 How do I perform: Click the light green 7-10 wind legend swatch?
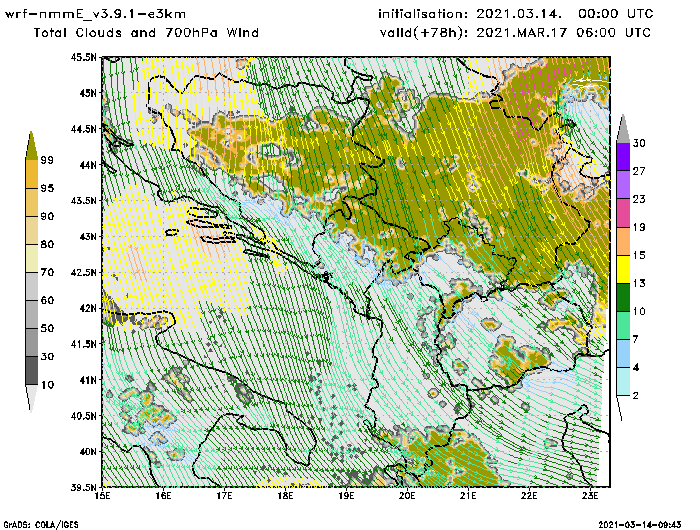tap(623, 326)
